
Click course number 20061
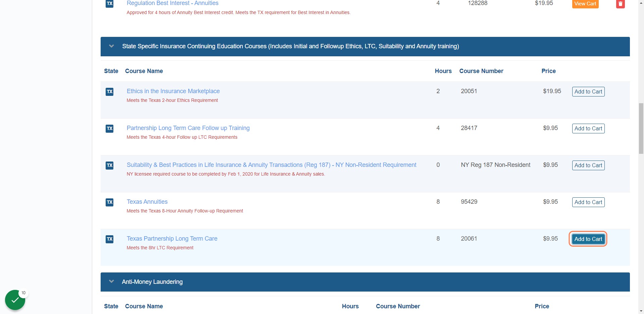[x=469, y=239]
